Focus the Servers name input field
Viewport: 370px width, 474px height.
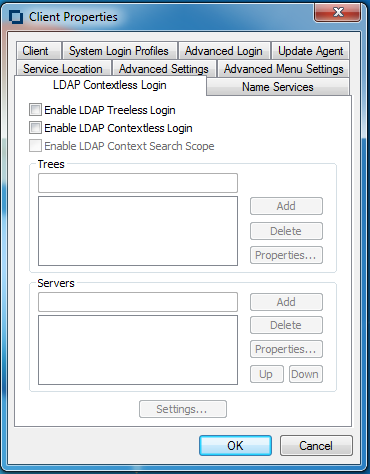coord(138,302)
